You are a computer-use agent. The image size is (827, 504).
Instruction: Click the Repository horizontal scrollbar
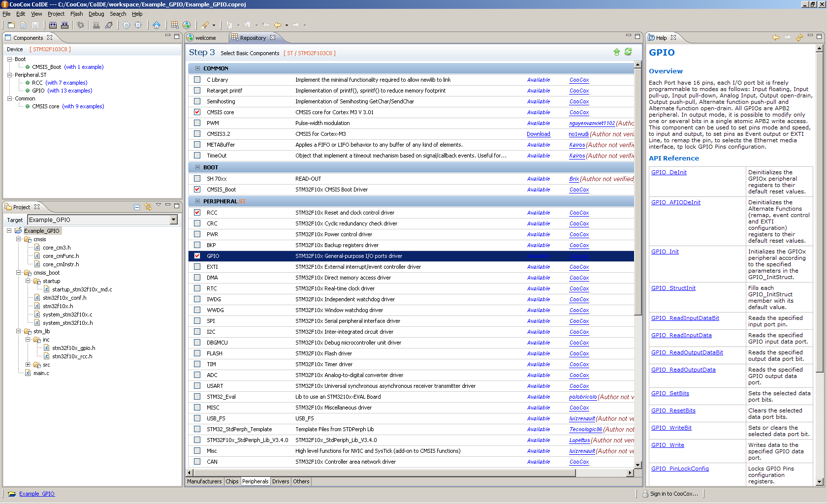[384, 473]
